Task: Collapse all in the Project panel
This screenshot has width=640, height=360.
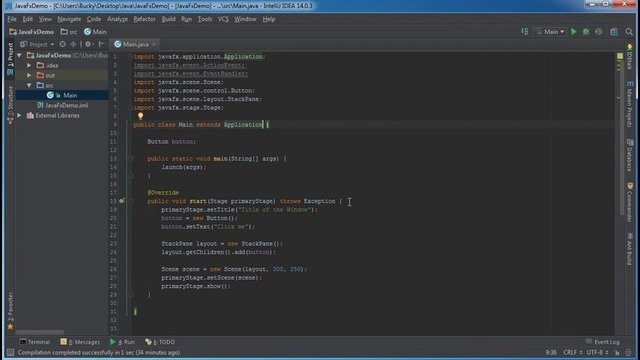Action: pos(73,44)
